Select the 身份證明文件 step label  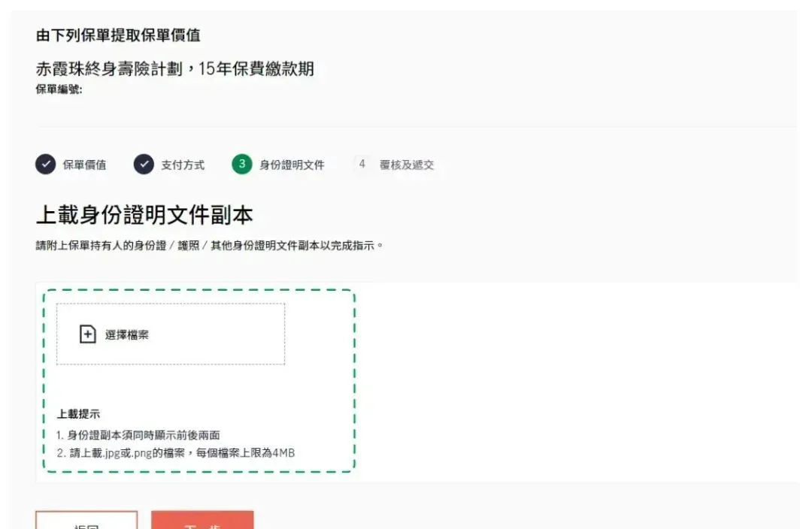pos(292,165)
